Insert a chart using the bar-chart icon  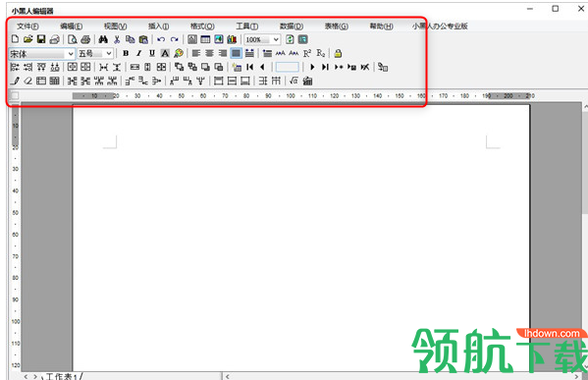point(232,39)
